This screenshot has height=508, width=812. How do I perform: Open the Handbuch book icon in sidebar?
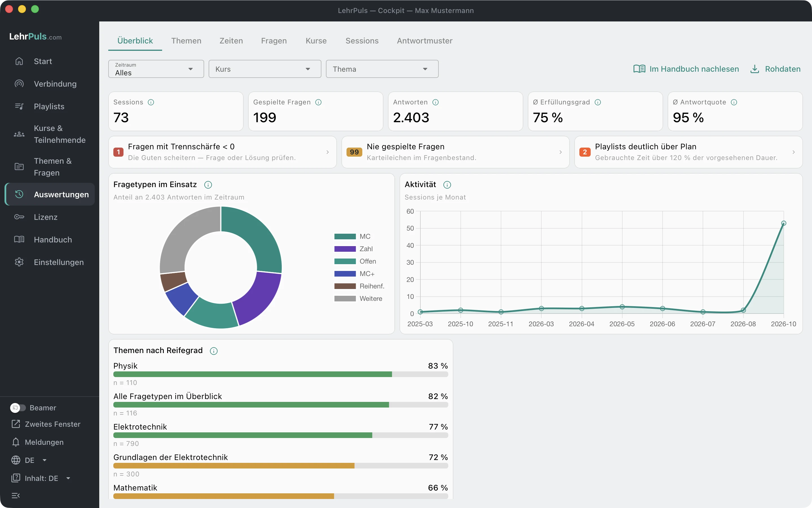19,240
